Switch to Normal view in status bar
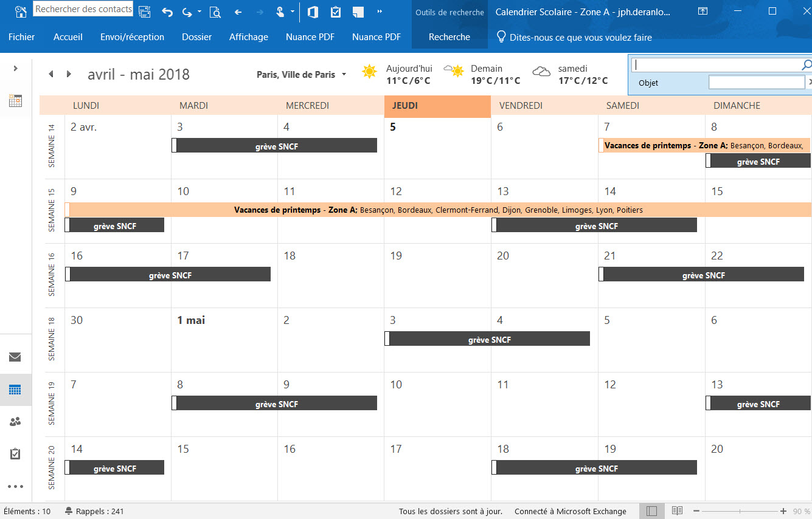812x519 pixels. click(x=651, y=511)
